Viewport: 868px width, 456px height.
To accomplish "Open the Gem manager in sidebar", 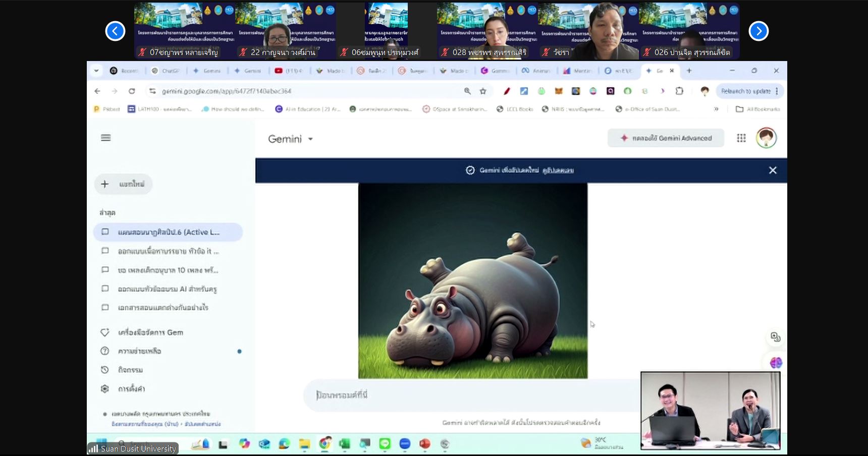I will (150, 332).
